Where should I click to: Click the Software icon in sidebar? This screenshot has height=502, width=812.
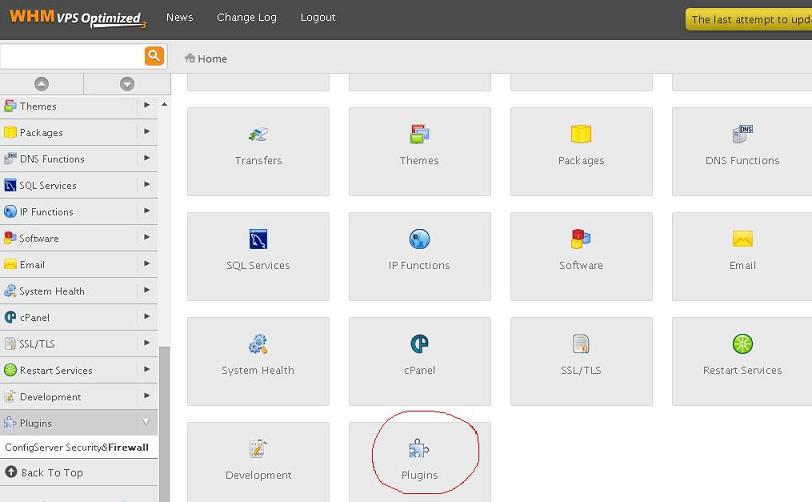point(10,238)
